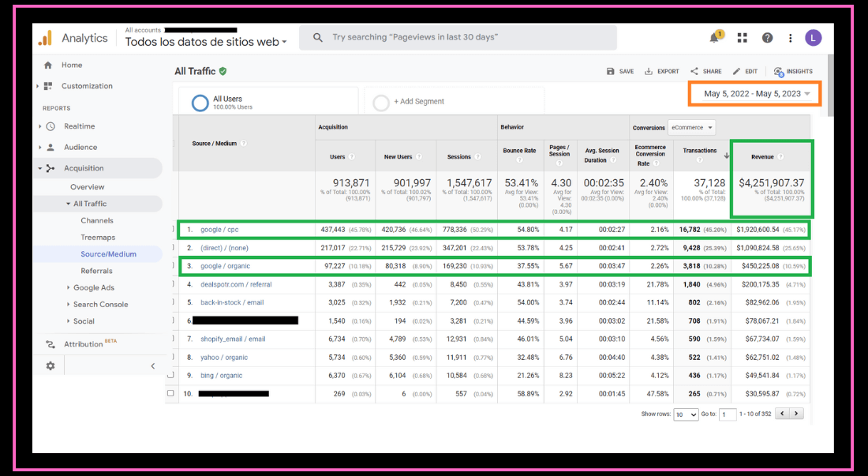Open the eCommerce conversions dropdown

(x=692, y=127)
